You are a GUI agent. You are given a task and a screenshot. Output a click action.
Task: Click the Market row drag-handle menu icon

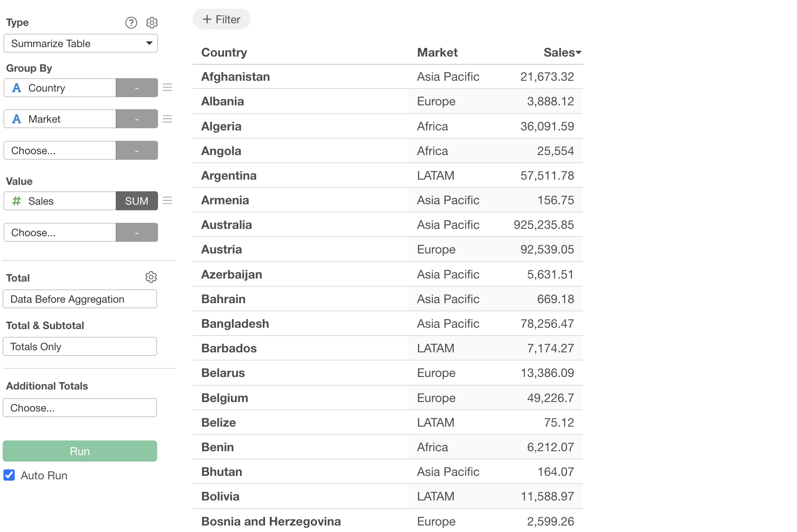(x=168, y=119)
